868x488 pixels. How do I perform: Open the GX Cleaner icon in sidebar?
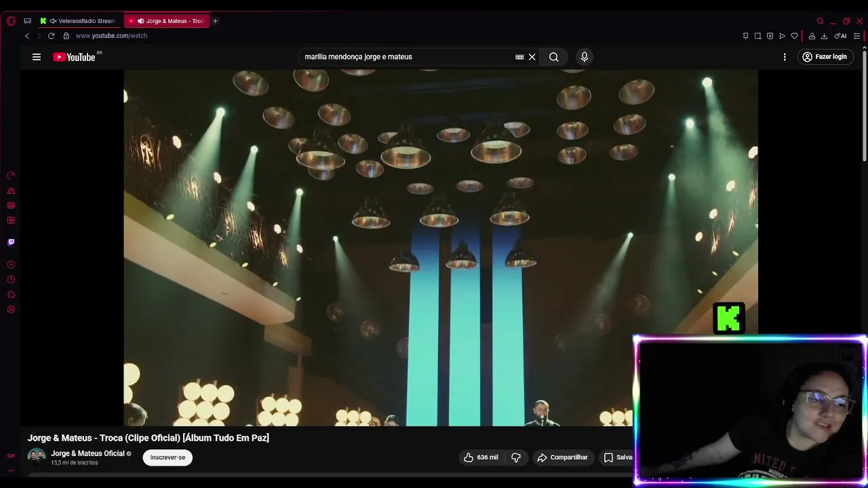11,190
